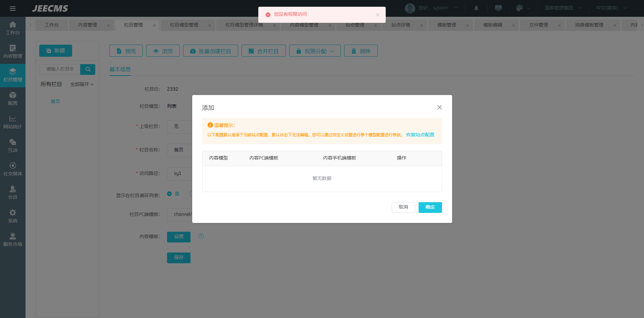644x318 pixels.
Task: Click the help question mark beside 设置
Action: 201,236
